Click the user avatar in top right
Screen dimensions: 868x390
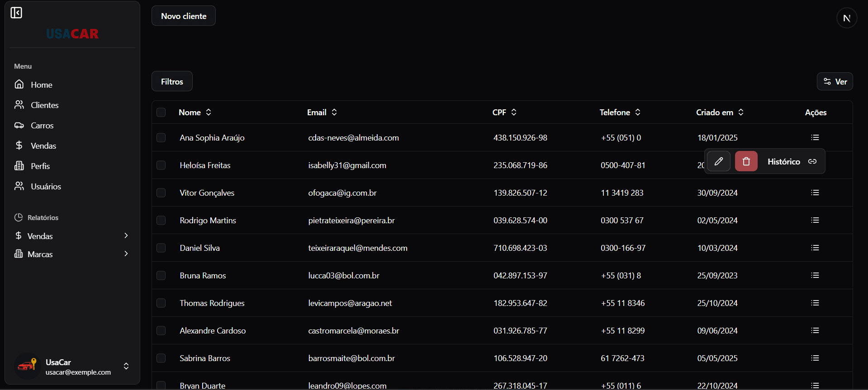[846, 18]
